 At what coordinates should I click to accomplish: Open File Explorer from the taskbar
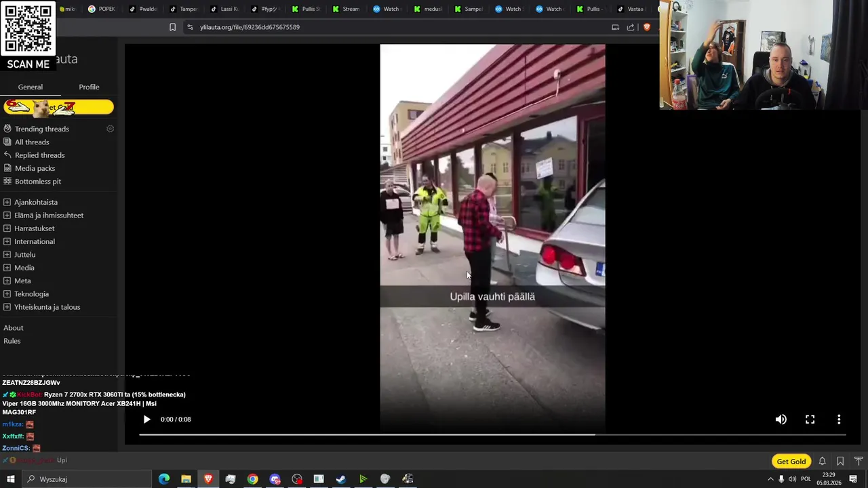click(x=186, y=479)
